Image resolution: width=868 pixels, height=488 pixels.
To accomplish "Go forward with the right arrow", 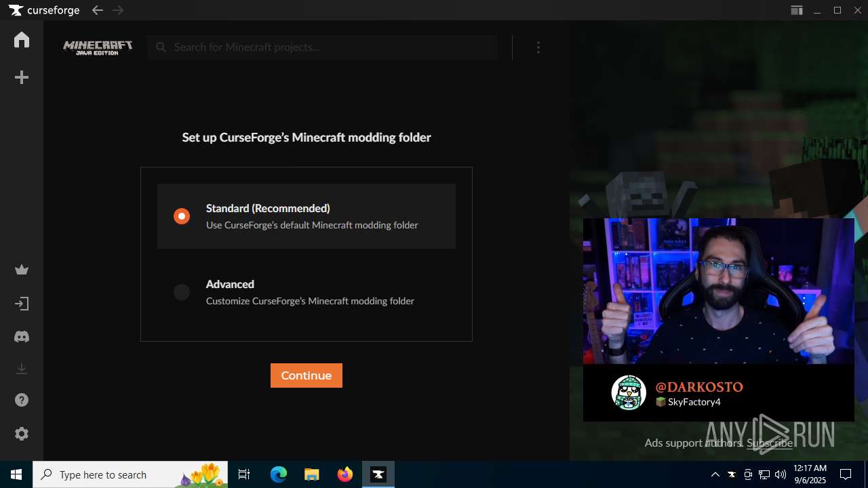I will [118, 10].
